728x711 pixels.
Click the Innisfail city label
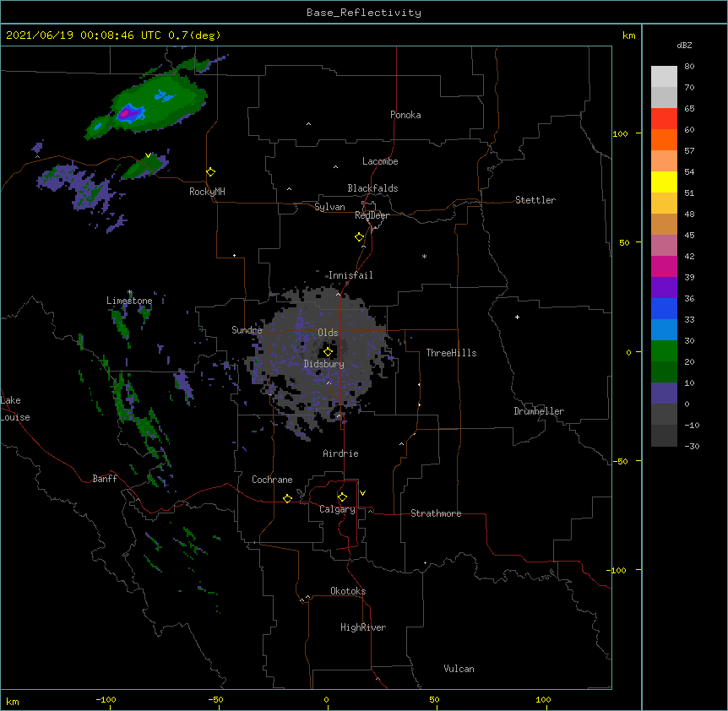[x=350, y=275]
